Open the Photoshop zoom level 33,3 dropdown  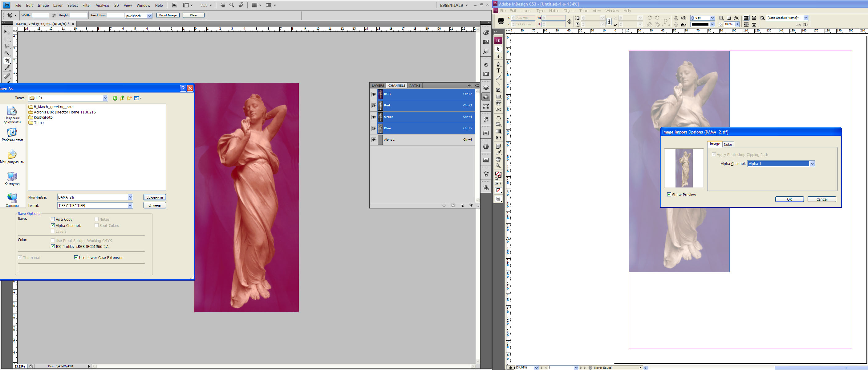pyautogui.click(x=211, y=6)
